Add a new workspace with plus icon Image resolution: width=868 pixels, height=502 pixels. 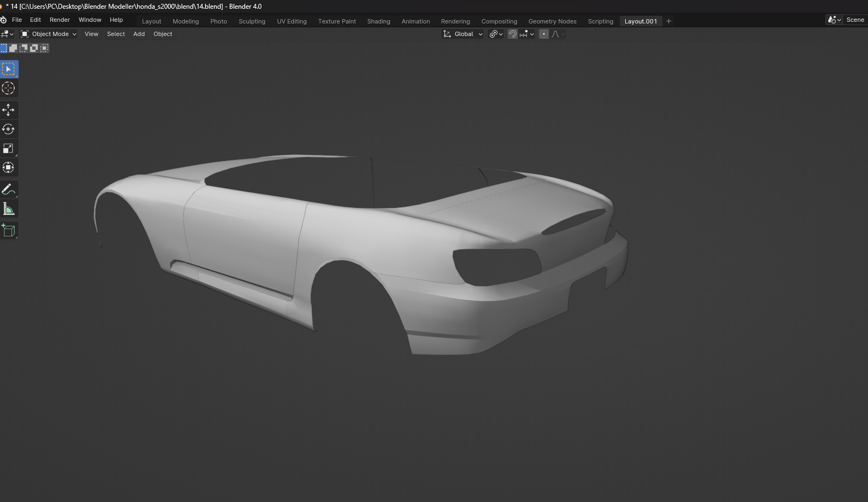point(668,21)
